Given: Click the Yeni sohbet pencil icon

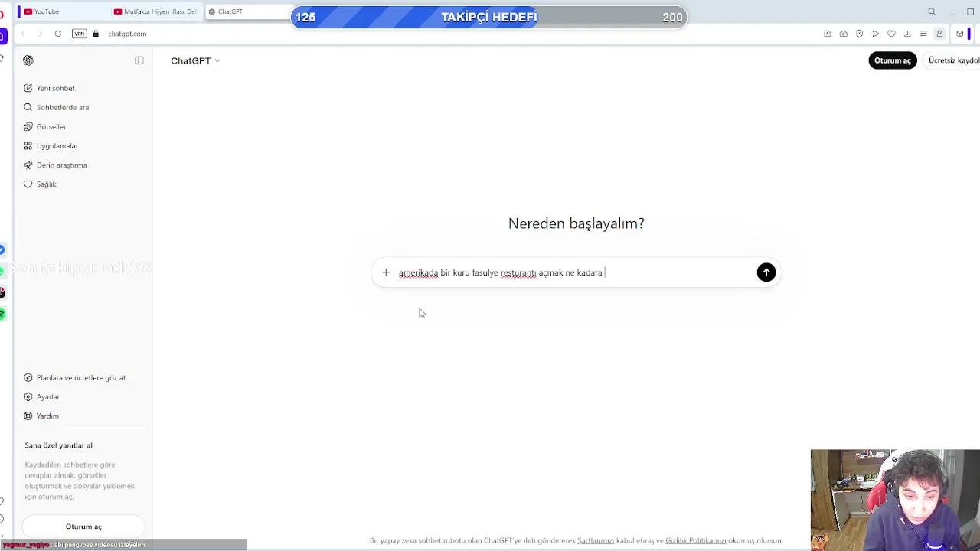Looking at the screenshot, I should [x=28, y=88].
